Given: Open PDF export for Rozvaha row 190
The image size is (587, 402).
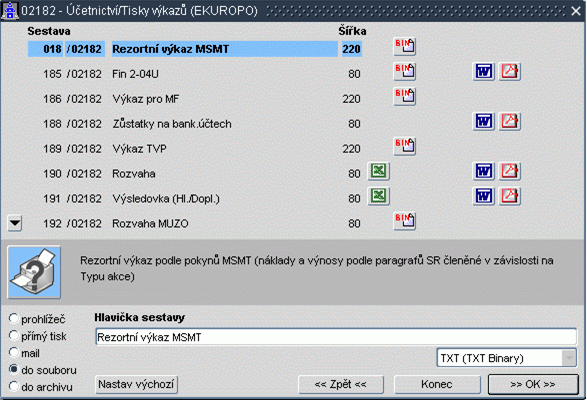Looking at the screenshot, I should [510, 171].
